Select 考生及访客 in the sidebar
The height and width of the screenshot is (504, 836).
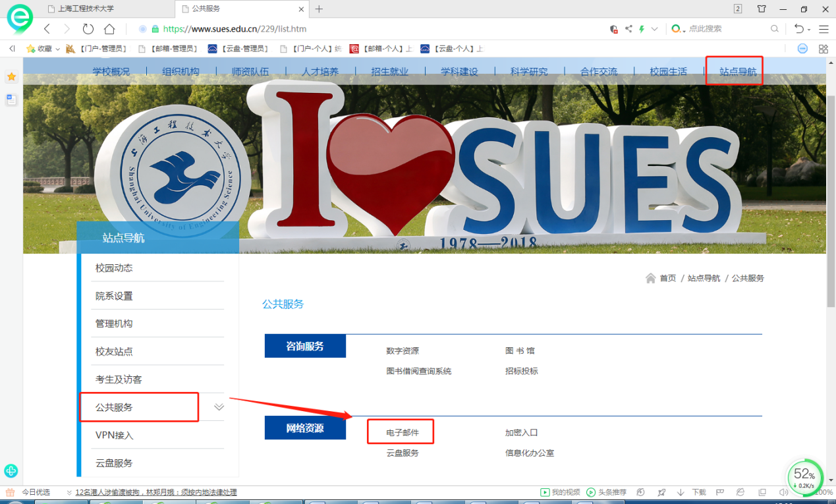coord(119,379)
